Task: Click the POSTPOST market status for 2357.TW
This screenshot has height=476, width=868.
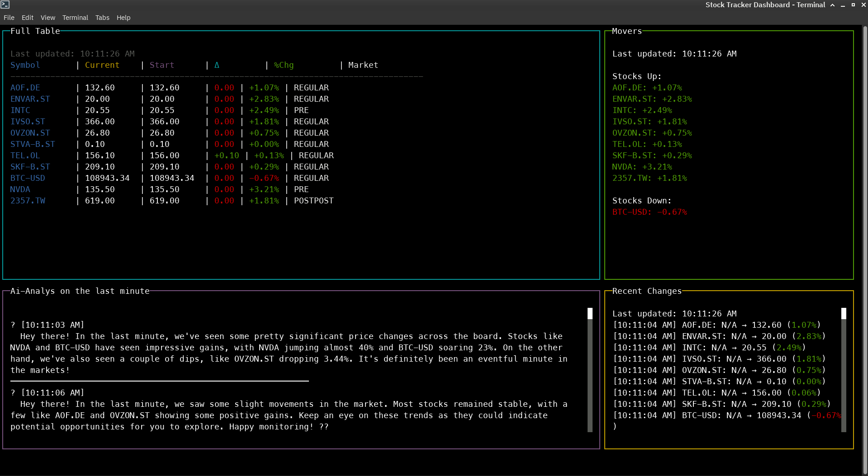Action: [x=314, y=201]
